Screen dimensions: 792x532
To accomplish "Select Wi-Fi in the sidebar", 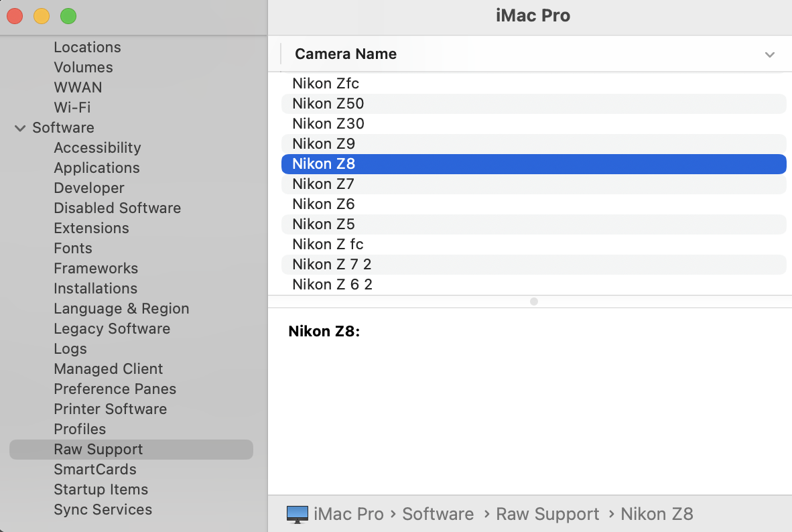I will (72, 107).
